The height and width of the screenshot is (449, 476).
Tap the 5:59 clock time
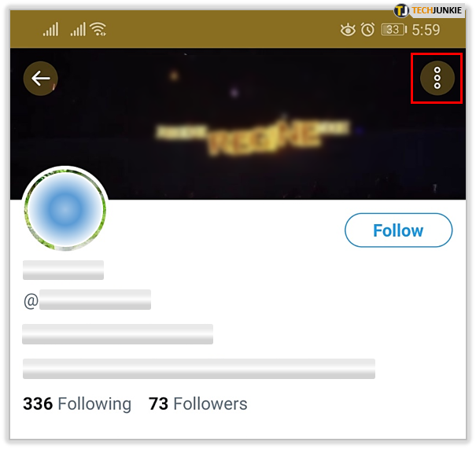[x=426, y=30]
